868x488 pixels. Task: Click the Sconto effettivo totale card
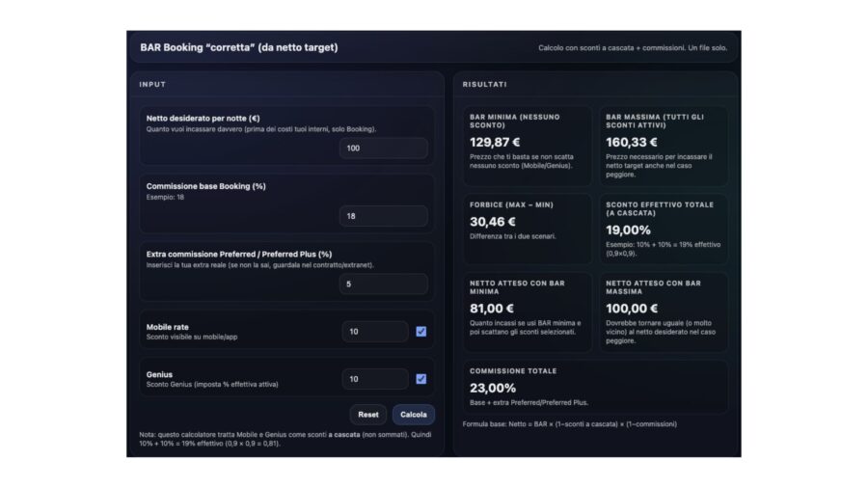(663, 229)
